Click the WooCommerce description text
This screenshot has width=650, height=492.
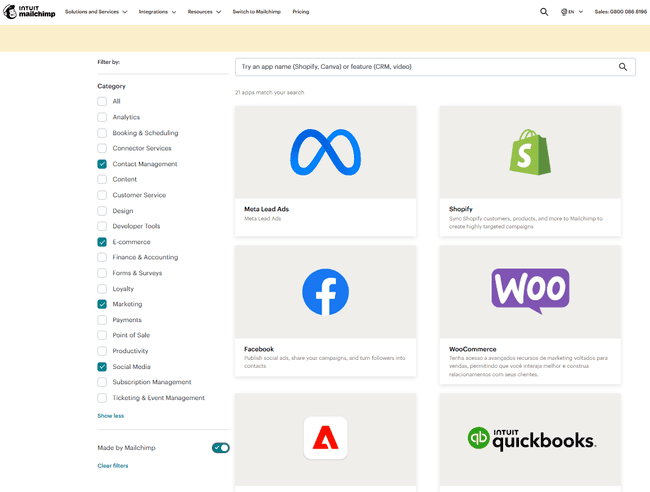528,366
